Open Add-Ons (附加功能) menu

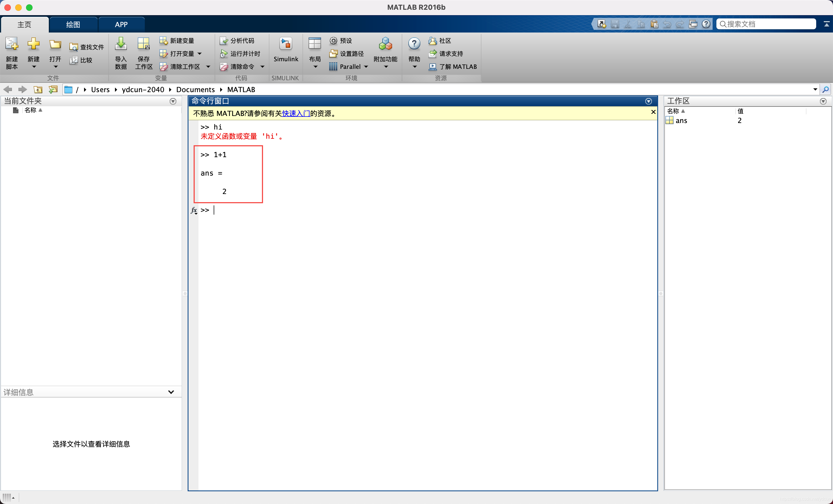coord(385,53)
